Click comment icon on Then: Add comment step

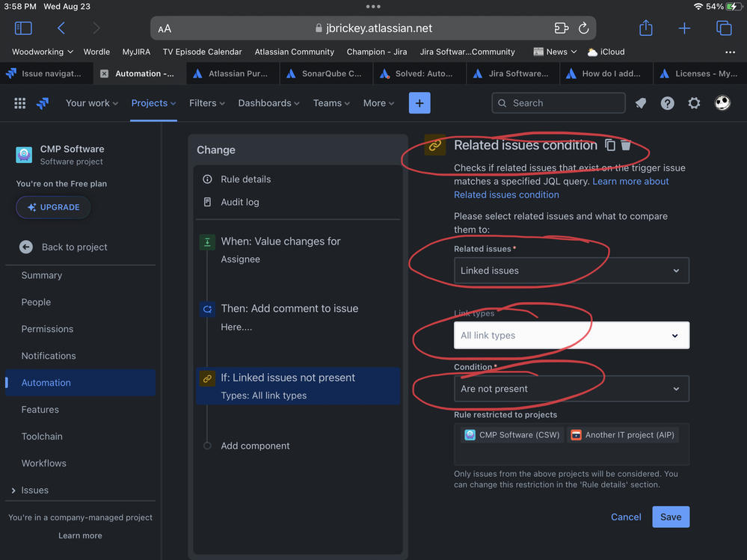(207, 309)
